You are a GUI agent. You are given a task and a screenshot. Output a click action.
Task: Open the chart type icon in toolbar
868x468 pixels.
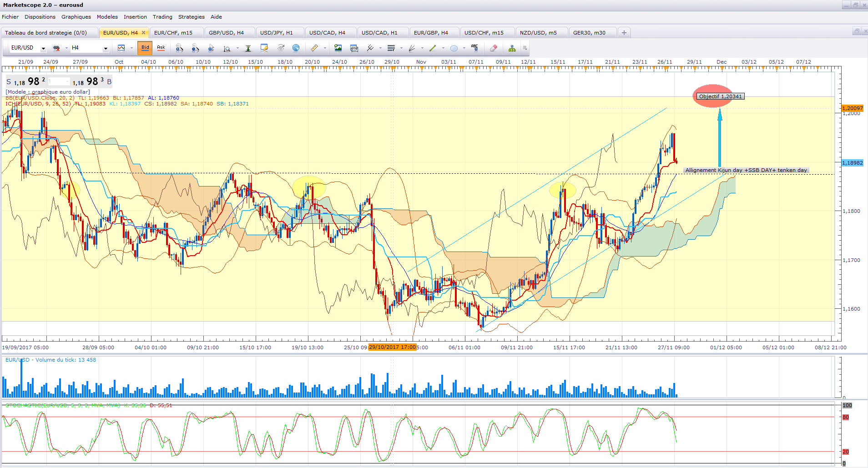tap(121, 48)
